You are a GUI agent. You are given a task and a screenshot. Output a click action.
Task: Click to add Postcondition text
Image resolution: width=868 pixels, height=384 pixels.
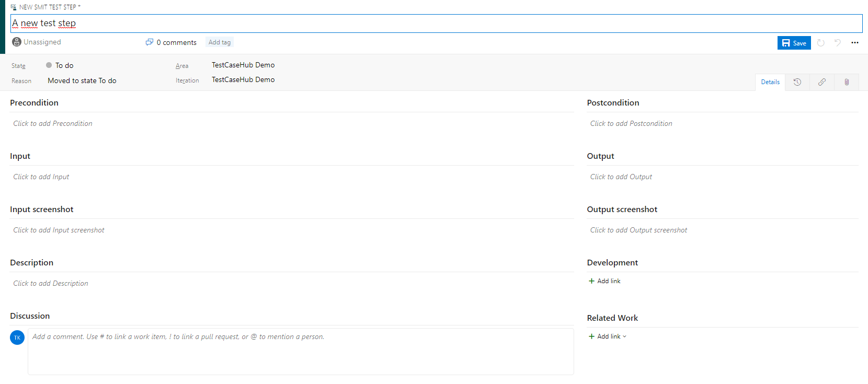pyautogui.click(x=631, y=123)
